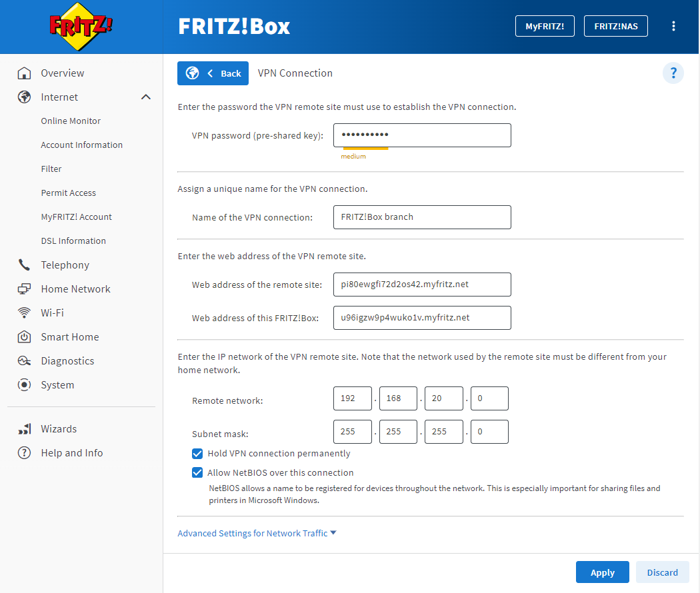Viewport: 700px width, 593px height.
Task: Uncheck Hold VPN connection permanently
Action: click(197, 454)
